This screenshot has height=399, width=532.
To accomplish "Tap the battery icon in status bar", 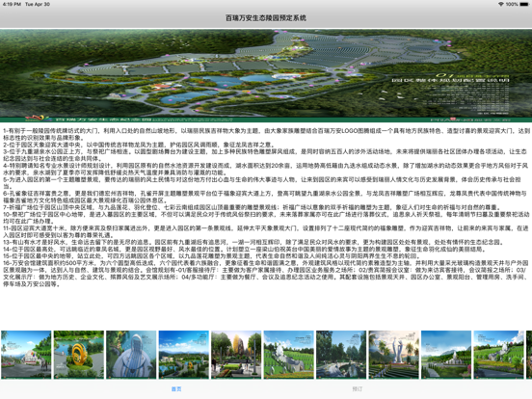I will coord(524,4).
